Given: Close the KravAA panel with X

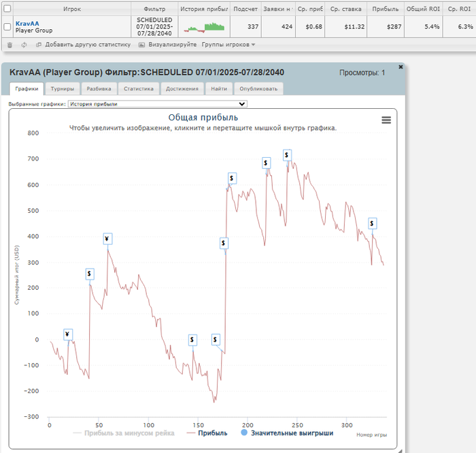Looking at the screenshot, I should coord(401,67).
